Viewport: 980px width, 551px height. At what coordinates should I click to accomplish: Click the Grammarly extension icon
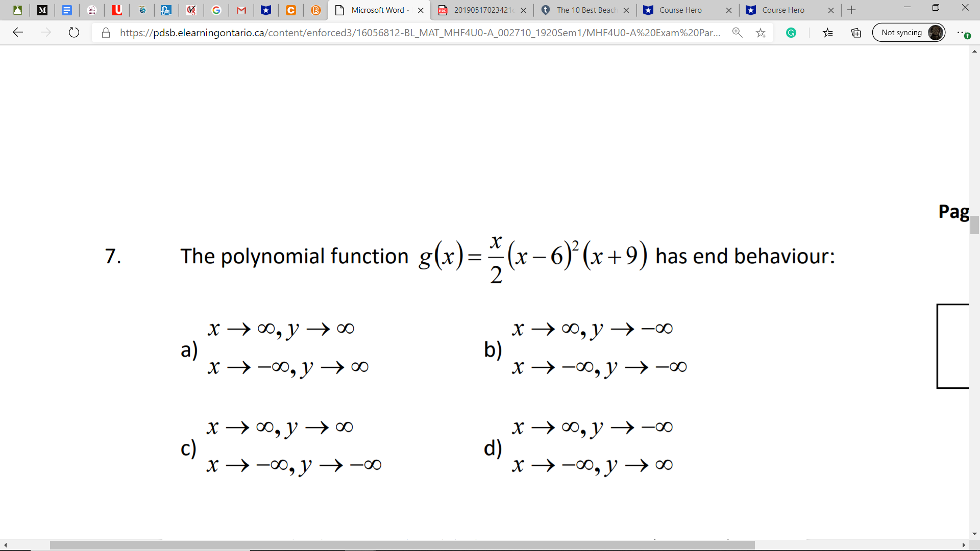pos(791,32)
